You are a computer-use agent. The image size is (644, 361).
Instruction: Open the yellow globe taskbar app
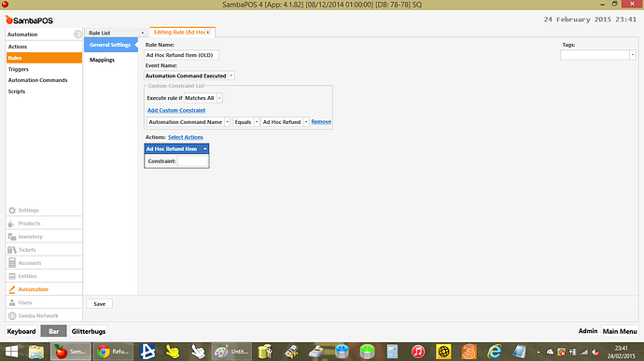coord(443,352)
